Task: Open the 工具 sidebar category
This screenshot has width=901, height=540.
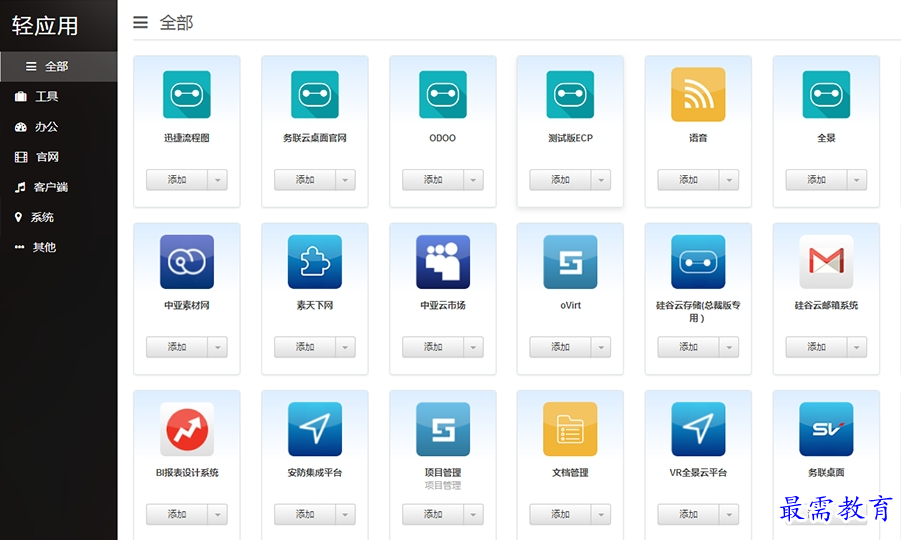Action: click(59, 97)
